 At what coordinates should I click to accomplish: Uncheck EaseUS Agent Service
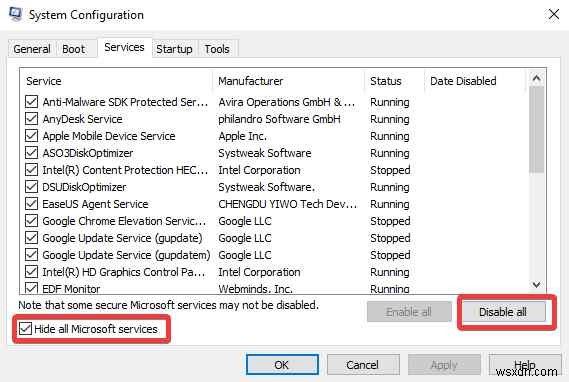(32, 204)
